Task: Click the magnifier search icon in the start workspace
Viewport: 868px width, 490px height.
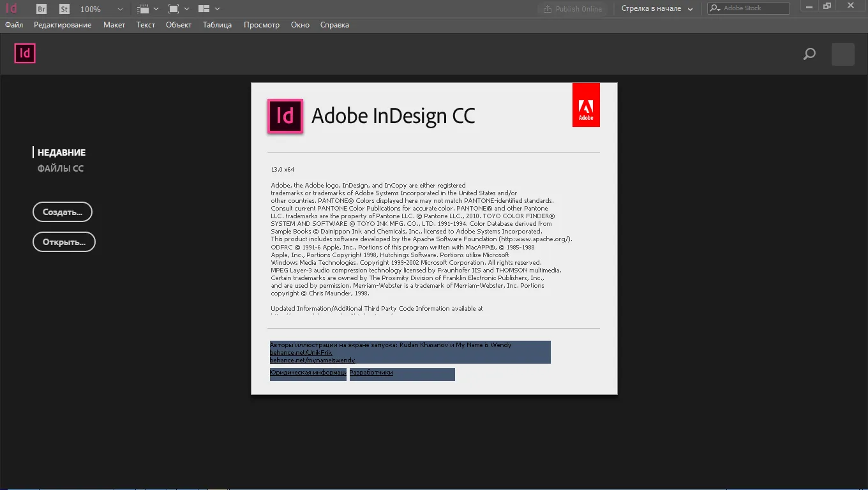Action: click(809, 54)
